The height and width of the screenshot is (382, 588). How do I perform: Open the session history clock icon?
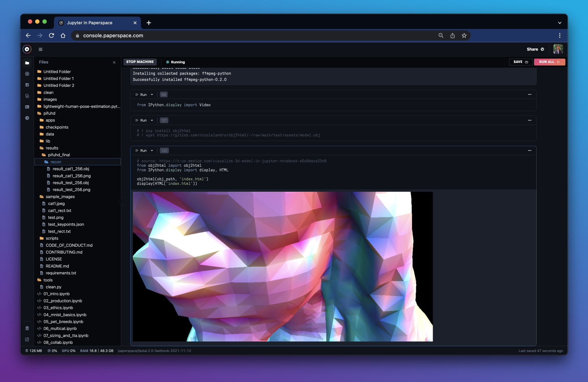tap(27, 118)
